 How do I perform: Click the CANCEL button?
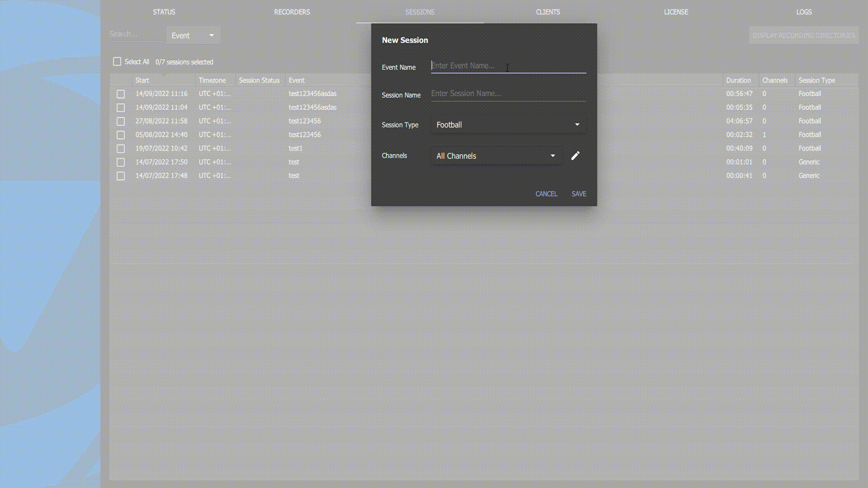pyautogui.click(x=546, y=194)
